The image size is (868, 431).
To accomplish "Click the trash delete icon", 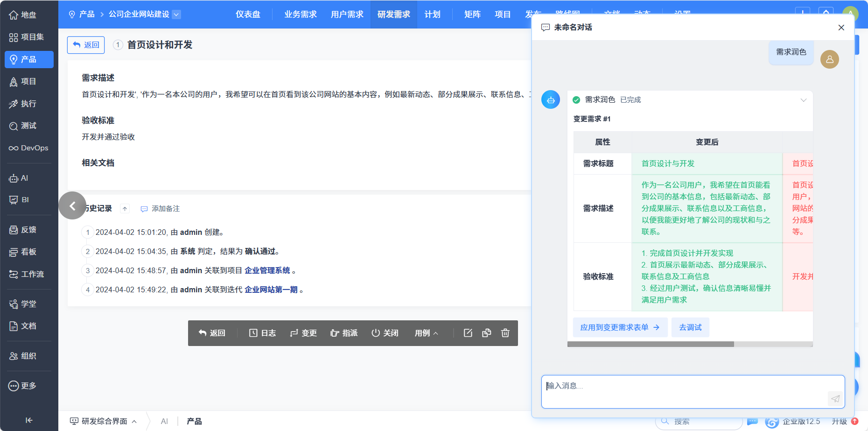I will point(505,333).
